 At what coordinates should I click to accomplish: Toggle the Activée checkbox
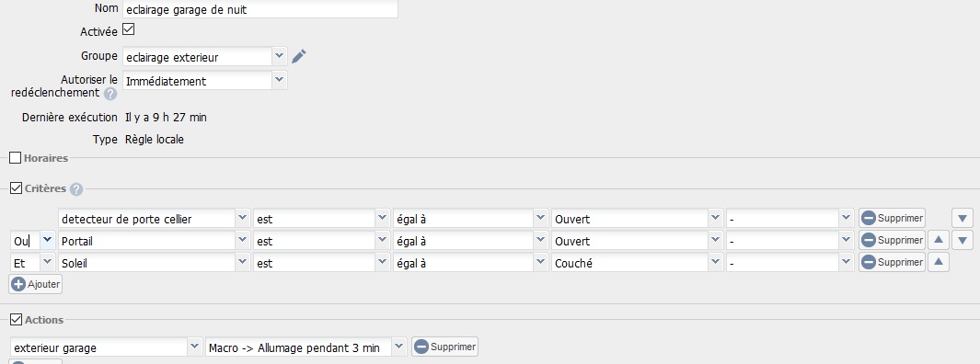[128, 29]
